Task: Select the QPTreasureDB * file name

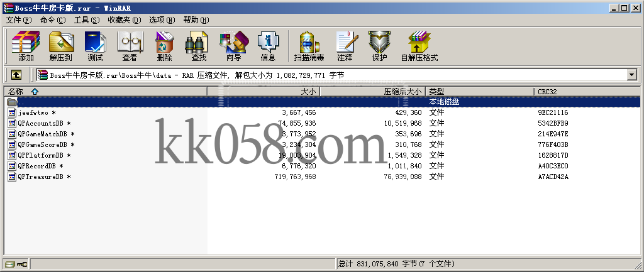Action: [x=44, y=177]
